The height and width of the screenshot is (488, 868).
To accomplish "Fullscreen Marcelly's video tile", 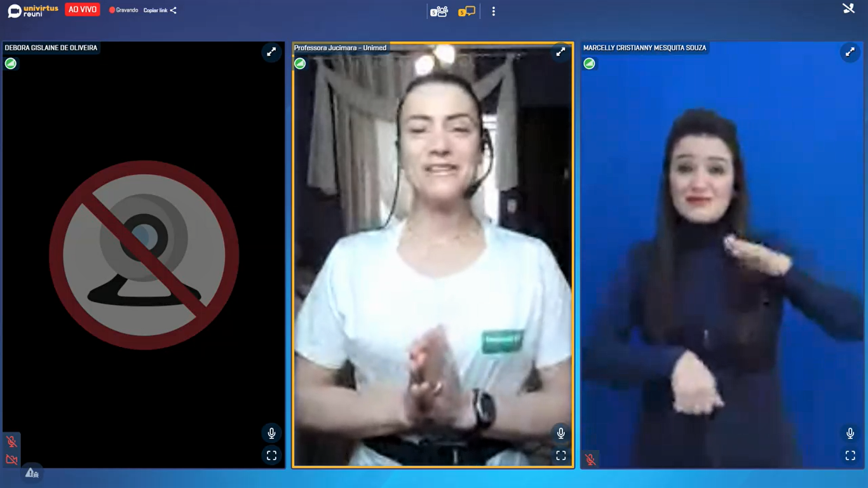I will pyautogui.click(x=850, y=456).
